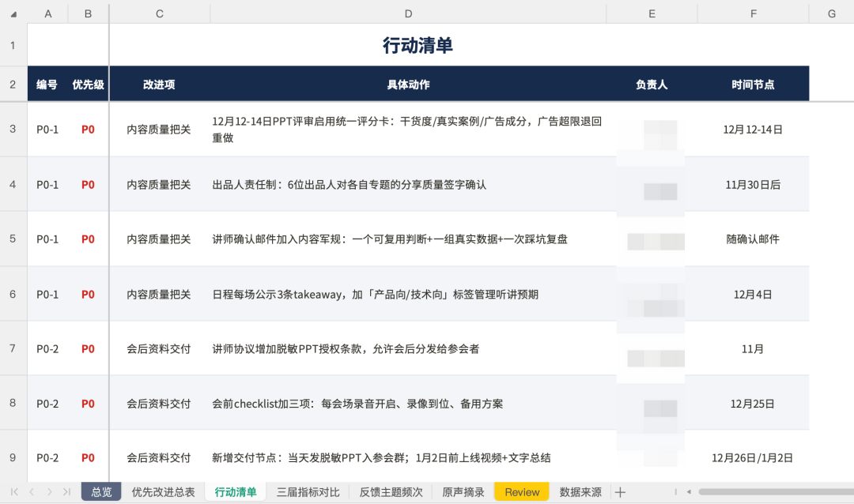The height and width of the screenshot is (504, 854).
Task: Switch to 数据来源 sheet tab
Action: [580, 492]
